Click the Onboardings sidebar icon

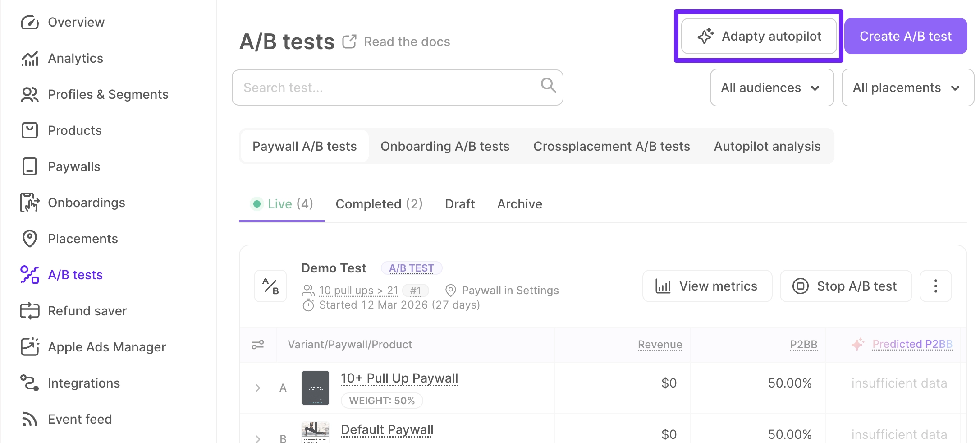pos(29,203)
